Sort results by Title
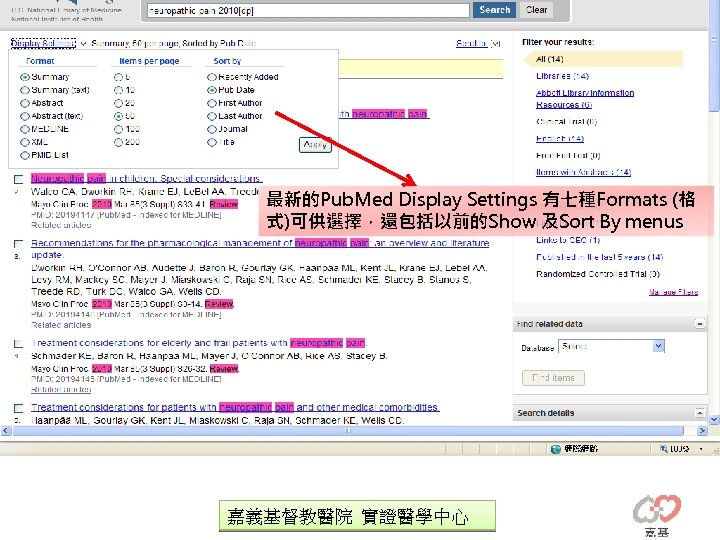 pos(212,142)
